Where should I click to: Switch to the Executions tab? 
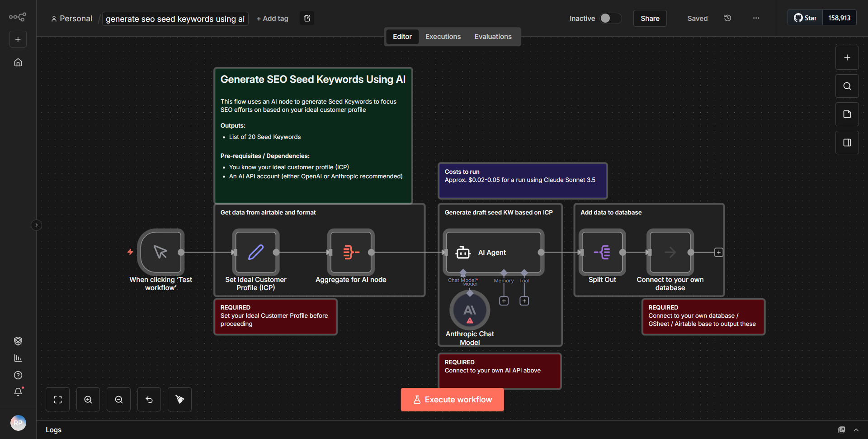(443, 36)
